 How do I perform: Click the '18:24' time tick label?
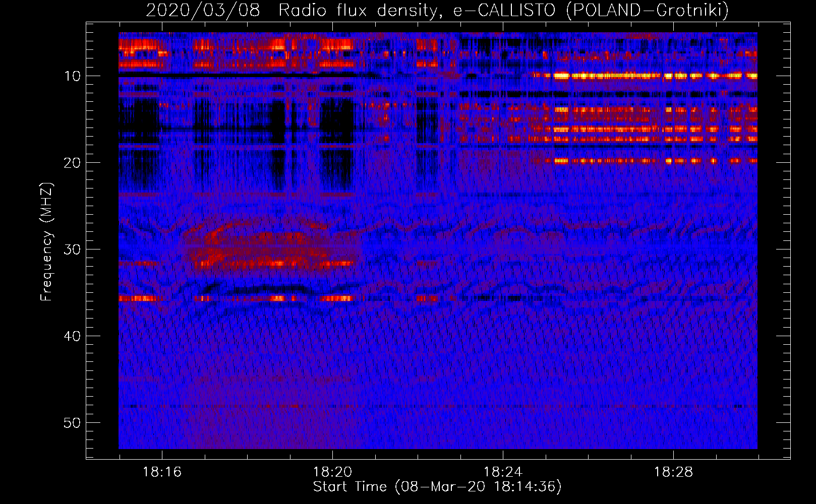(x=503, y=472)
